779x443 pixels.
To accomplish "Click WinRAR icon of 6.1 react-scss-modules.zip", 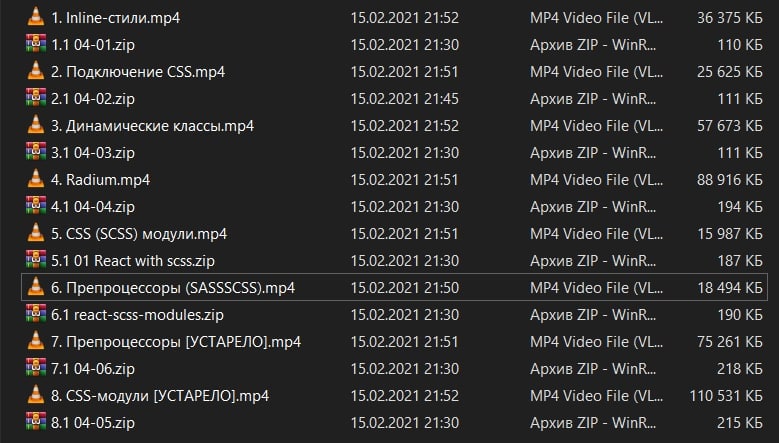I will pos(36,314).
